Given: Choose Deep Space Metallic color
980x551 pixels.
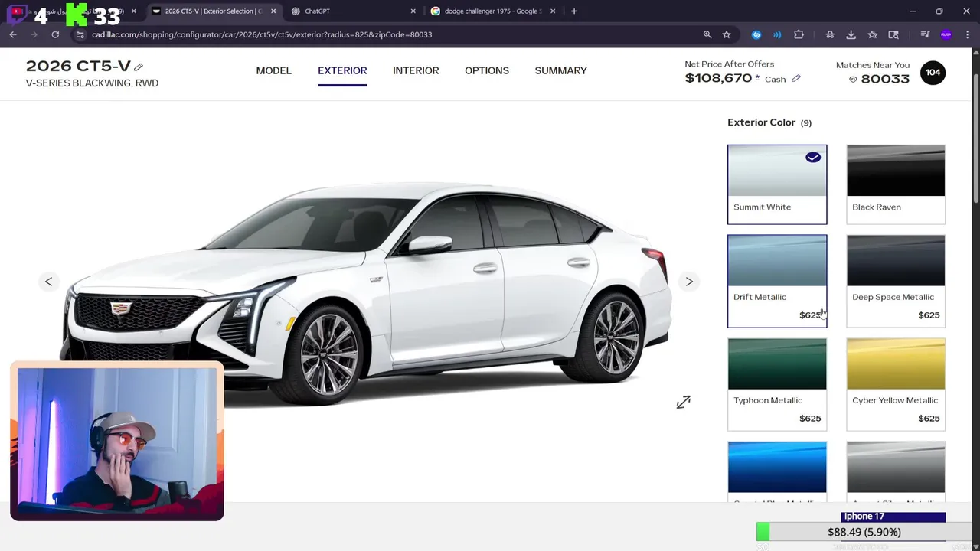Looking at the screenshot, I should tap(896, 281).
